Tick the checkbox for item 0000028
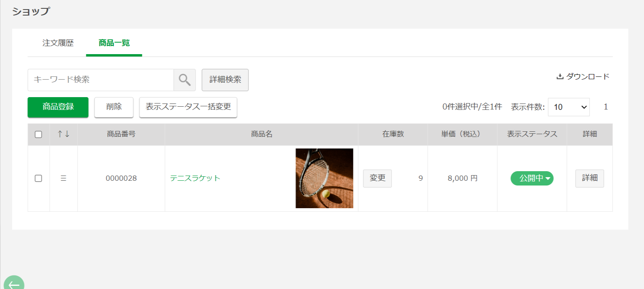 (39, 178)
